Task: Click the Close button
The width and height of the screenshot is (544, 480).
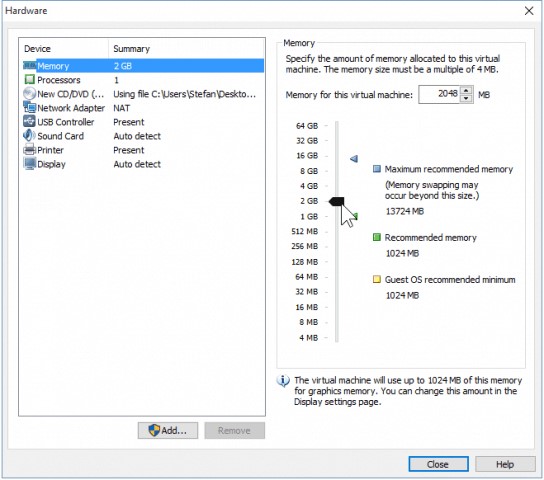Action: click(438, 464)
